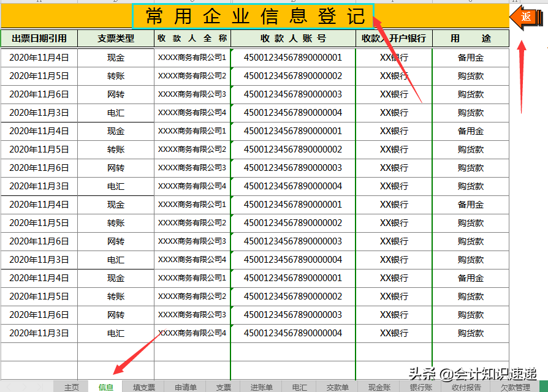This screenshot has width=548, height=392.
Task: Switch to the 主页 sheet tab
Action: (x=70, y=386)
